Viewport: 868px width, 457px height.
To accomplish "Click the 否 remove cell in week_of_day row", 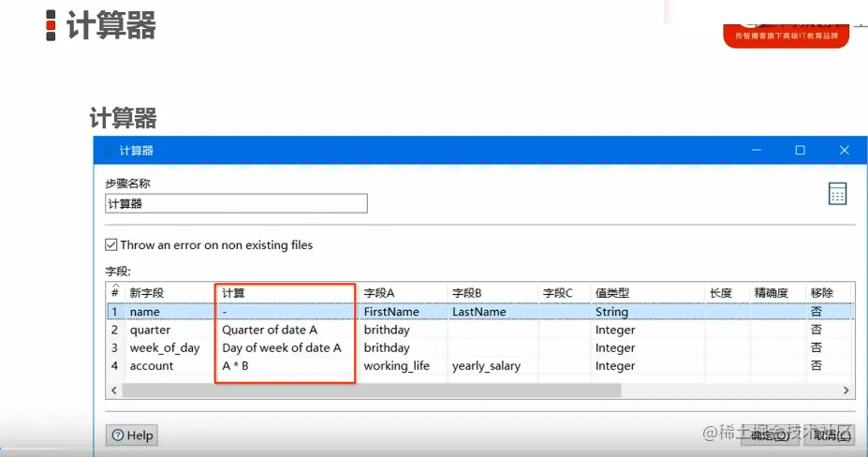I will [816, 347].
